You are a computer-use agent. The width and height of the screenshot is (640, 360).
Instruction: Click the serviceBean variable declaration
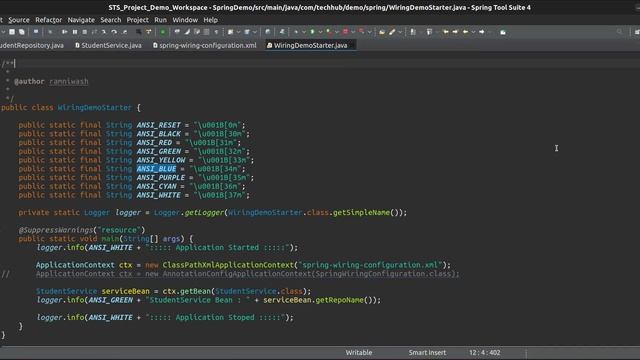coord(125,291)
